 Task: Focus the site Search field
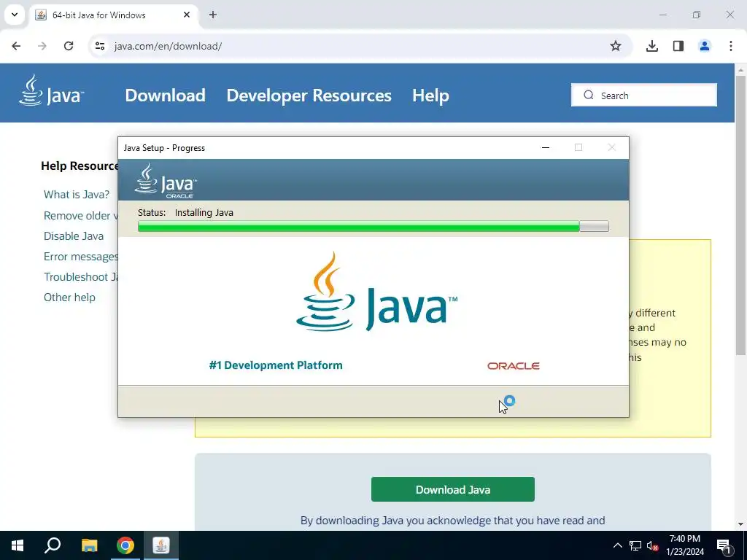coord(644,96)
